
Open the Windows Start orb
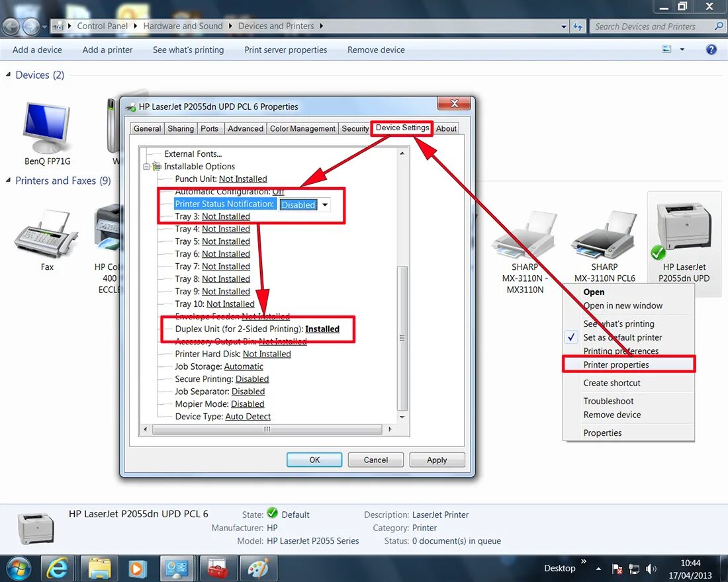(19, 569)
